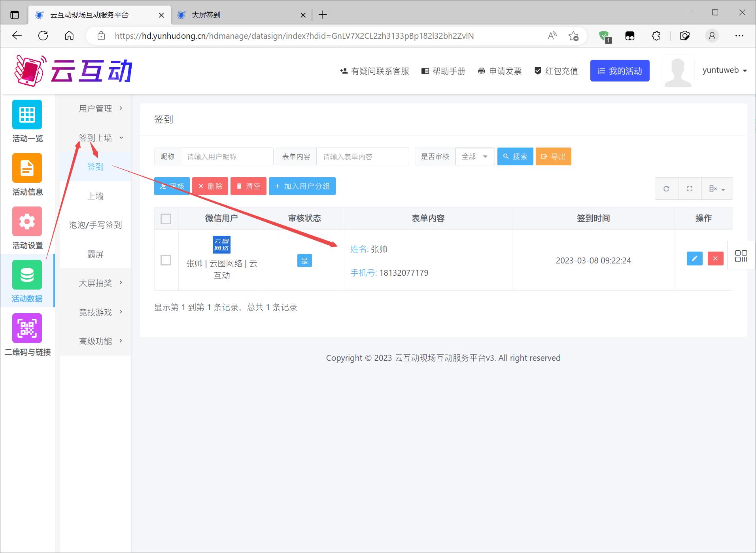756x553 pixels.
Task: Select 上墙 in the sidebar menu
Action: [95, 196]
